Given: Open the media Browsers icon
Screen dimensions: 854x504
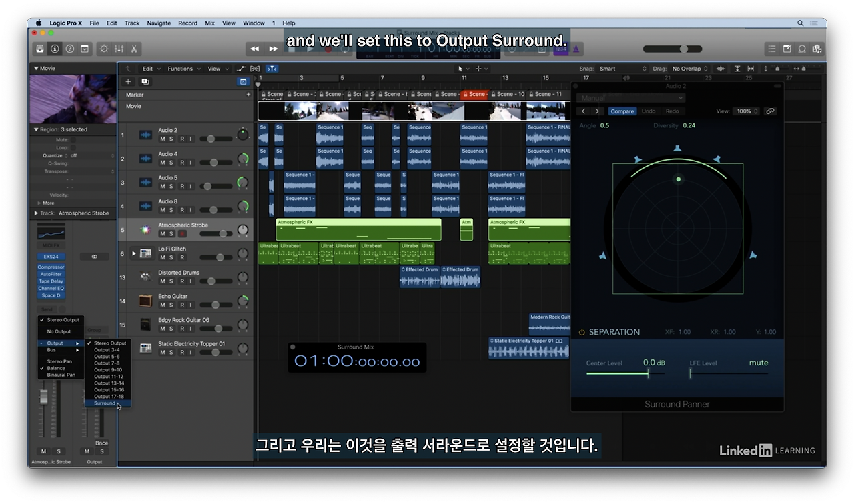Looking at the screenshot, I should (817, 49).
